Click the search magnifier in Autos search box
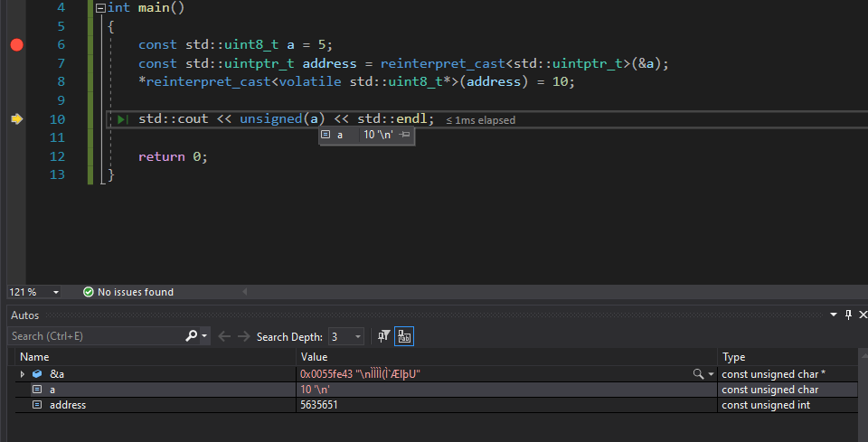Screen dimensions: 868x442 click(x=191, y=335)
